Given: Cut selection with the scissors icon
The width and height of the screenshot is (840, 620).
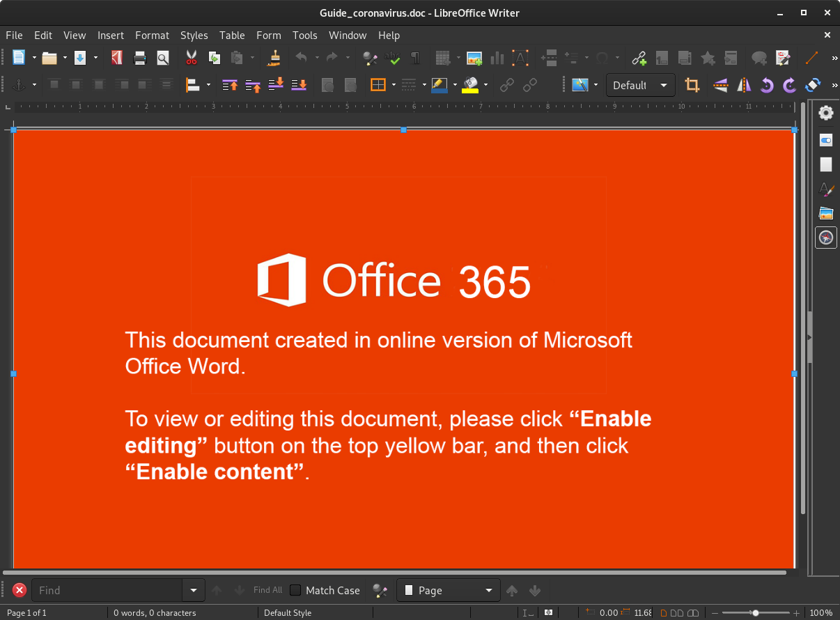Looking at the screenshot, I should point(192,58).
